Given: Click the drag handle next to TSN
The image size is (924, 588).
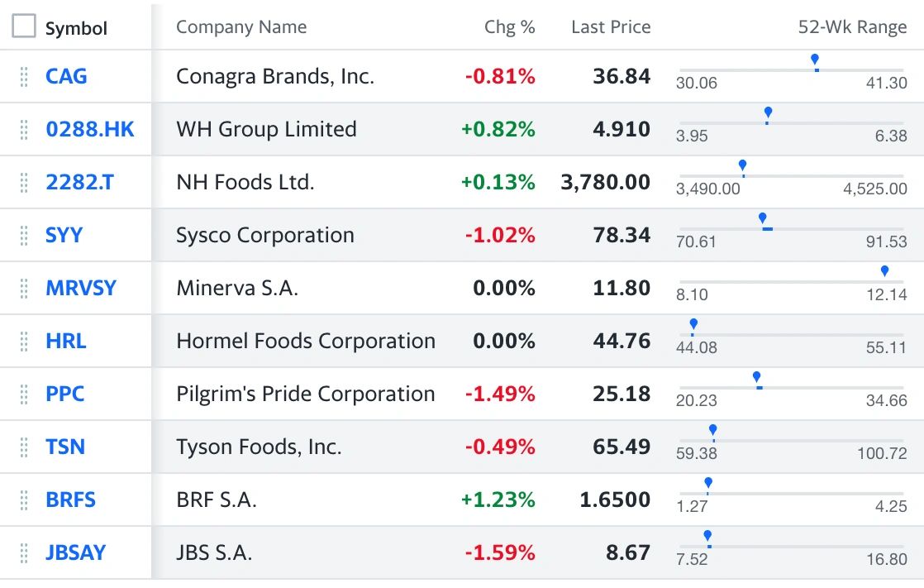Looking at the screenshot, I should pos(24,447).
